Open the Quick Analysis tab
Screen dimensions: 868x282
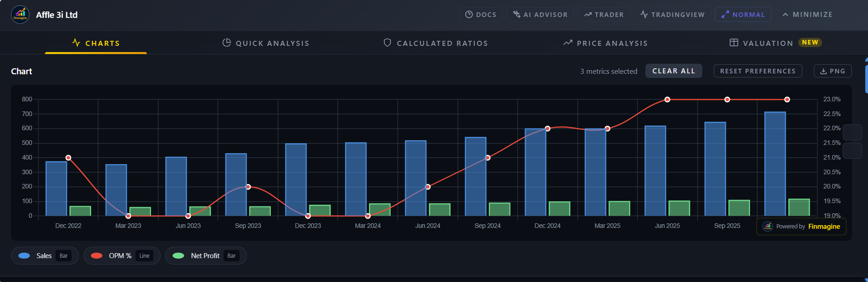pyautogui.click(x=266, y=43)
